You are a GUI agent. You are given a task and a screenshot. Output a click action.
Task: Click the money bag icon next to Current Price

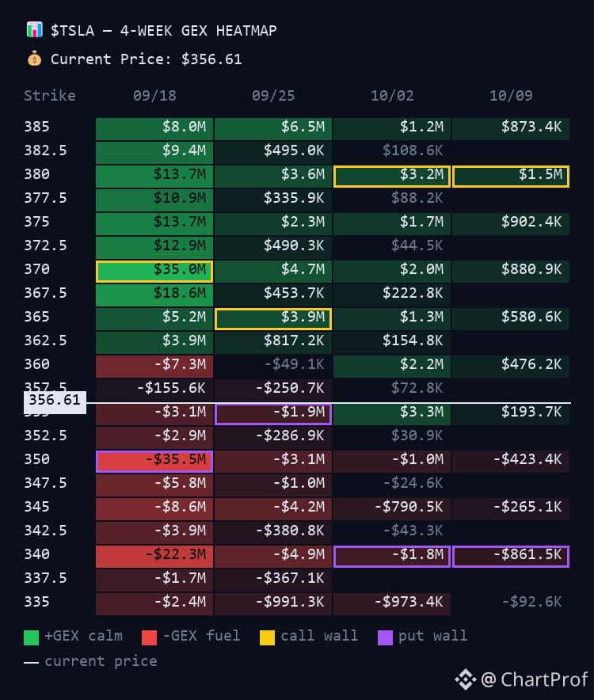click(x=34, y=59)
